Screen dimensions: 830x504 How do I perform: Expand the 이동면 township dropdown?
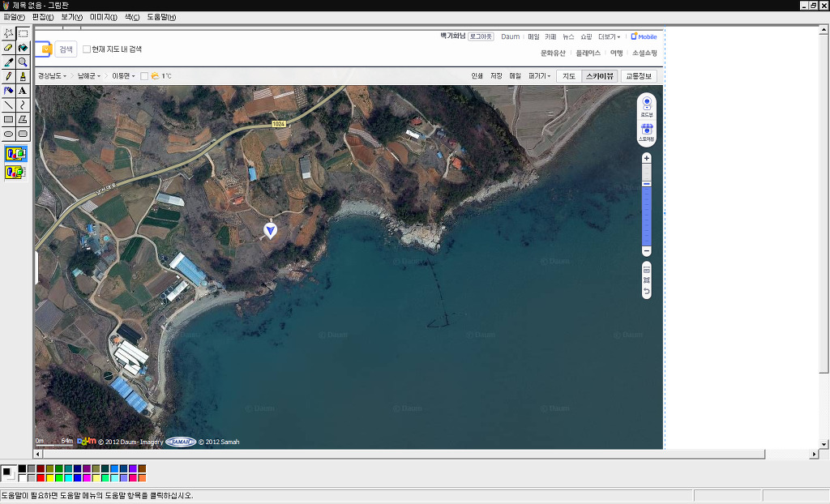coord(123,75)
